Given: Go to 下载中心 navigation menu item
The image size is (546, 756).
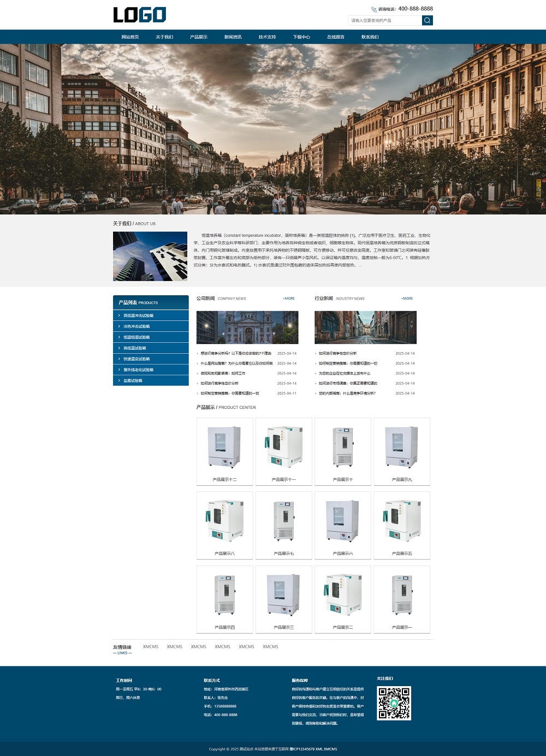Looking at the screenshot, I should click(x=301, y=37).
